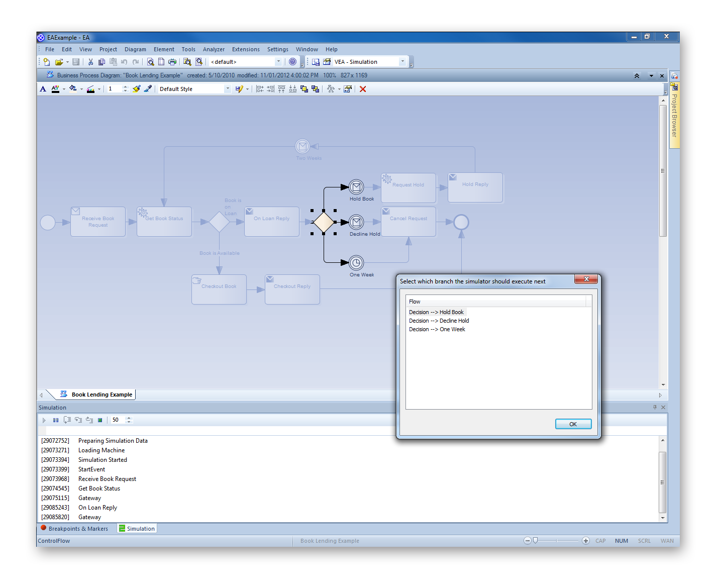Click the Step Over simulation icon

78,420
